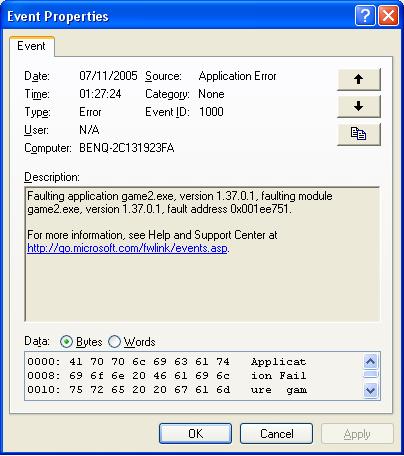
Task: Click the Event ID value 1000
Action: [211, 112]
